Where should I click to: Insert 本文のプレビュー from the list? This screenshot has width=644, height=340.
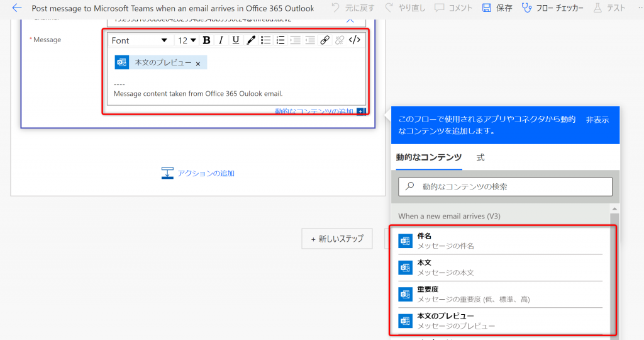[500, 320]
